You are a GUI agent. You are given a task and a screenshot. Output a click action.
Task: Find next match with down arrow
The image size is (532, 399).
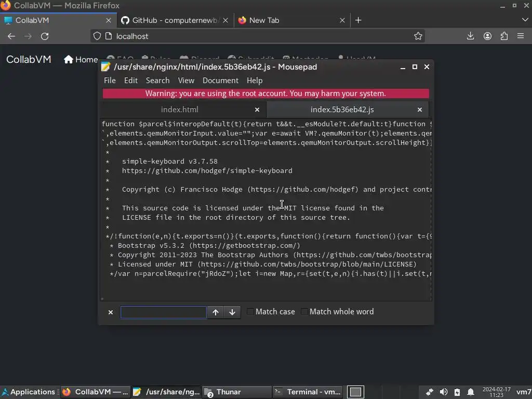coord(232,312)
